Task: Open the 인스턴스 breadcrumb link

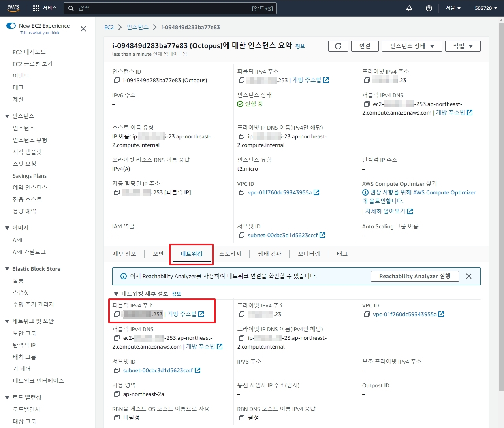Action: point(137,27)
